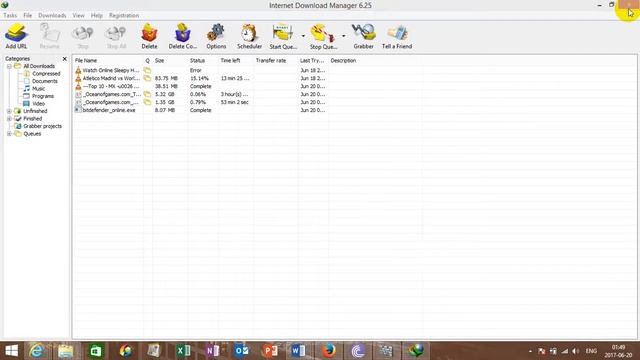Select the Atletico Madrid vs Worl... download

pyautogui.click(x=111, y=78)
